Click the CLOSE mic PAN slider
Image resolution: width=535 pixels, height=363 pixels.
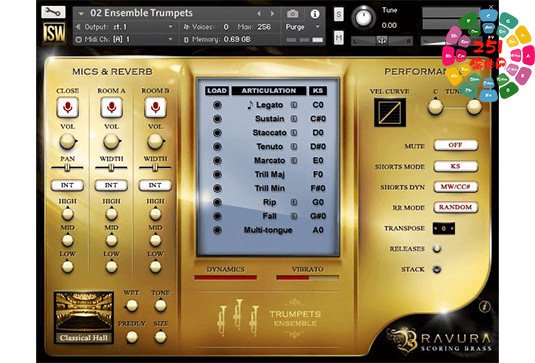(67, 168)
